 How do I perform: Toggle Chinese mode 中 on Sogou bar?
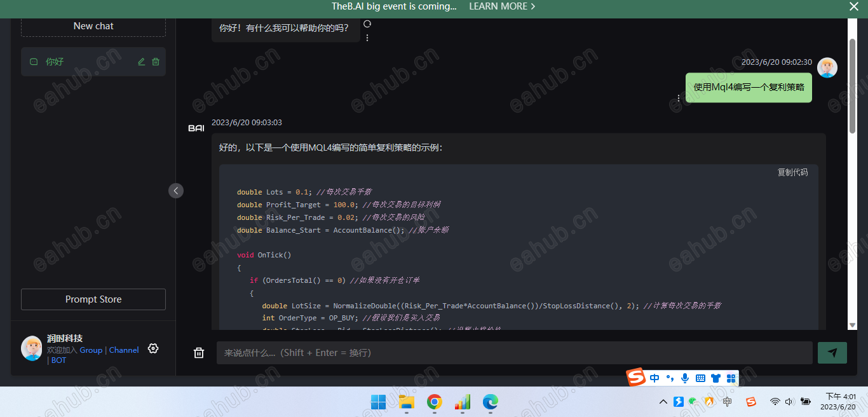[654, 378]
